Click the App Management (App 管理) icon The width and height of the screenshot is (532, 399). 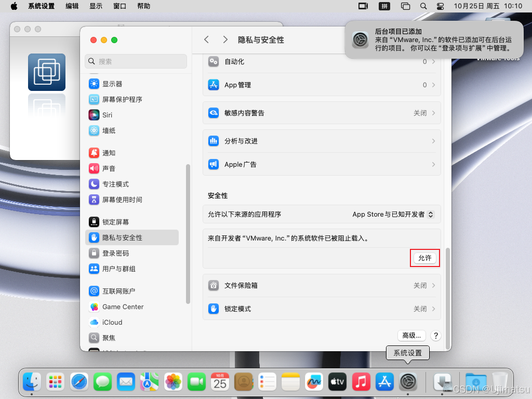pyautogui.click(x=214, y=85)
